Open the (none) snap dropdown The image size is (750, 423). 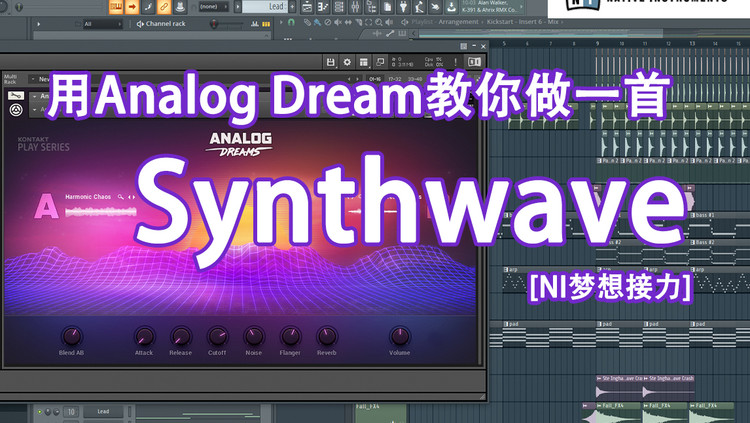pyautogui.click(x=214, y=7)
